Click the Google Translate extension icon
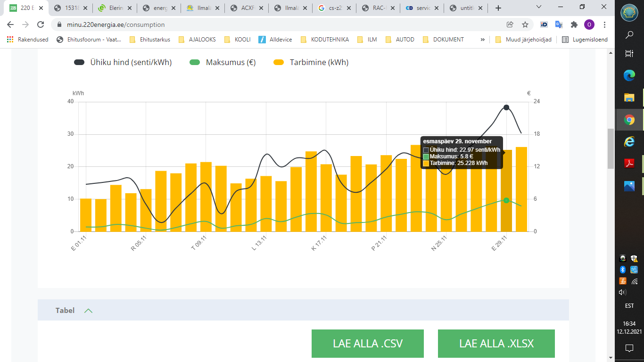Viewport: 644px width, 362px height. click(559, 25)
